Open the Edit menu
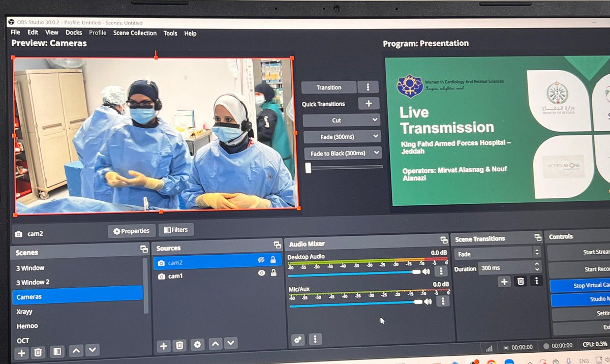Screen dimensions: 610x364 coord(33,32)
